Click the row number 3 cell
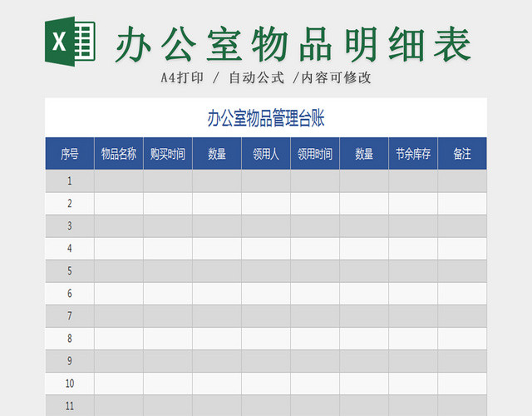 (70, 225)
